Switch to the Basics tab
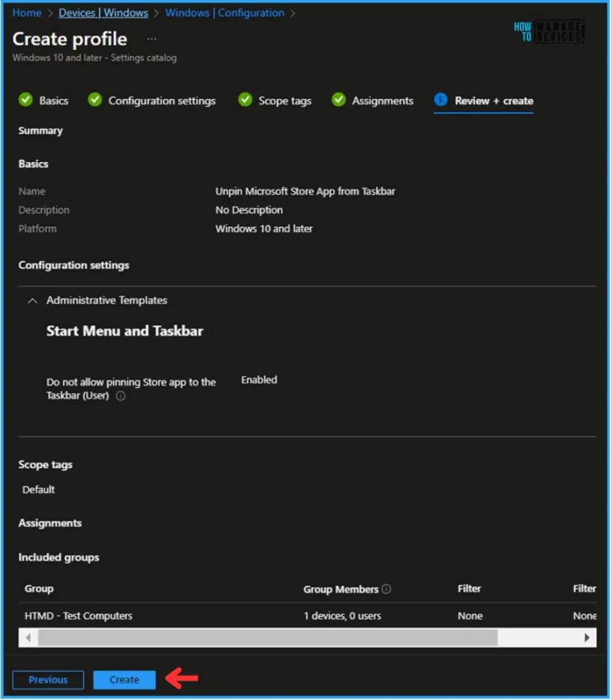Viewport: 611px width, 700px height. (53, 100)
